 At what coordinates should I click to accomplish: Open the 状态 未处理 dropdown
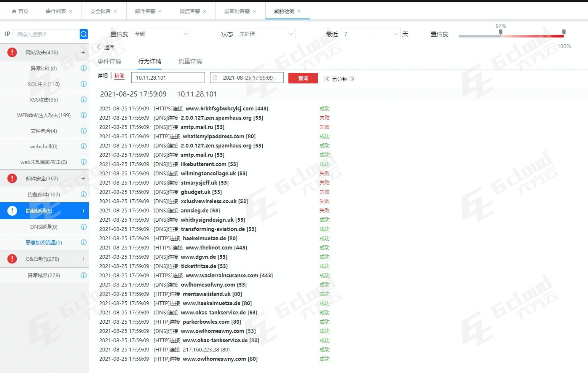coord(265,34)
